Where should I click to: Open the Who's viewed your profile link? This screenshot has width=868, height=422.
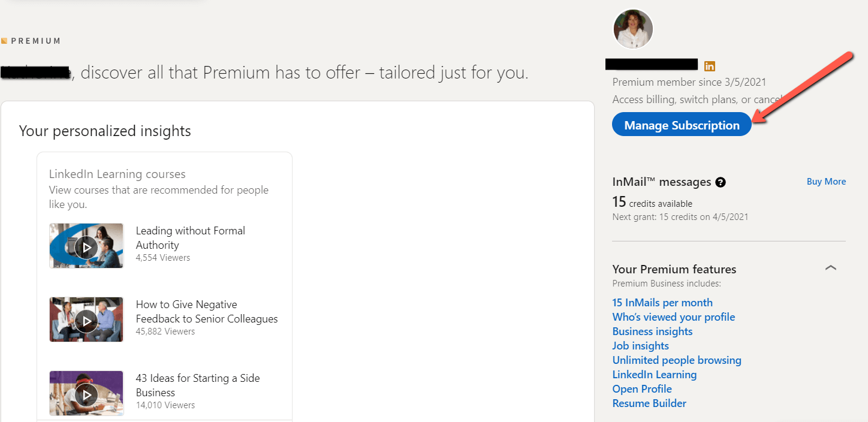[673, 317]
